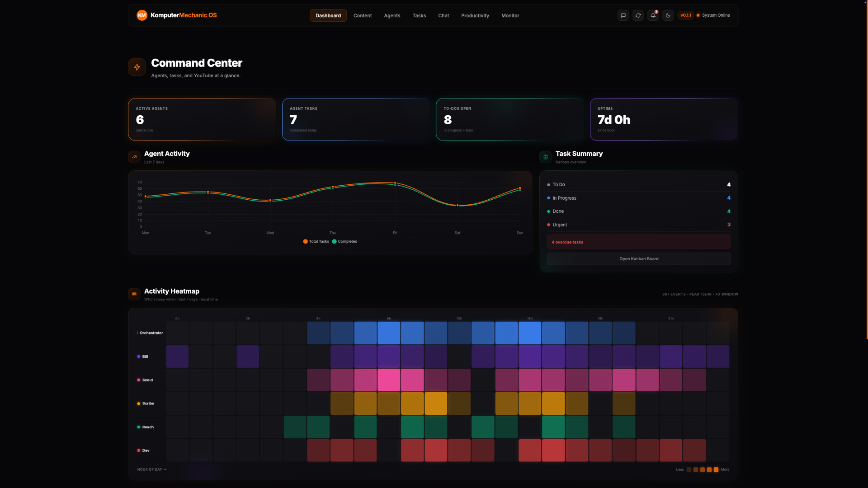Open the Active Agents stat card
Screen dimensions: 868x488
pyautogui.click(x=202, y=119)
